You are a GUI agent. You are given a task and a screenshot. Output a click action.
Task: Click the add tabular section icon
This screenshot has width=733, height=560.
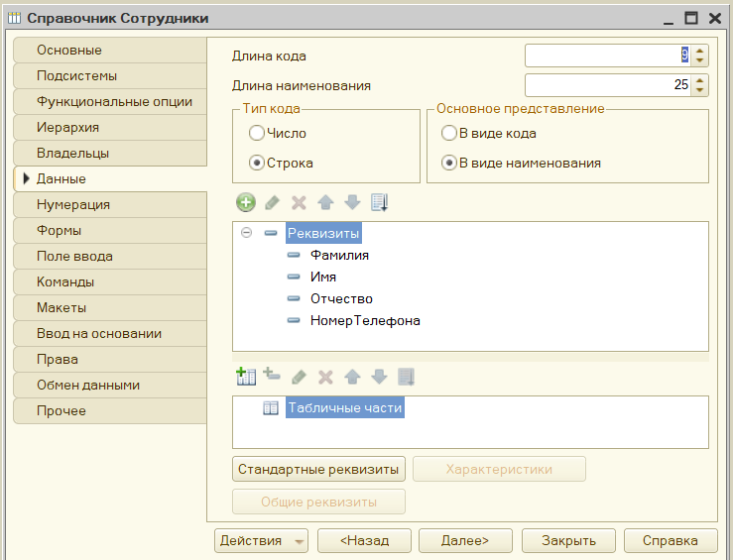[245, 377]
